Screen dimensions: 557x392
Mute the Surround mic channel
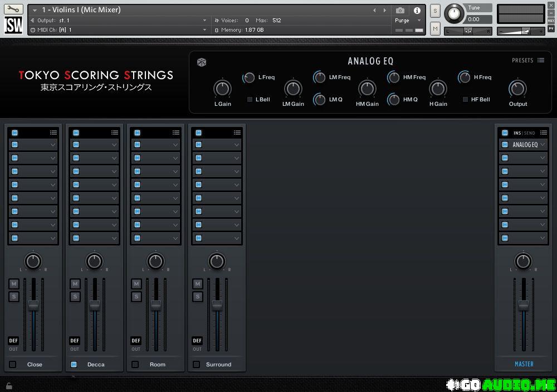click(x=198, y=284)
